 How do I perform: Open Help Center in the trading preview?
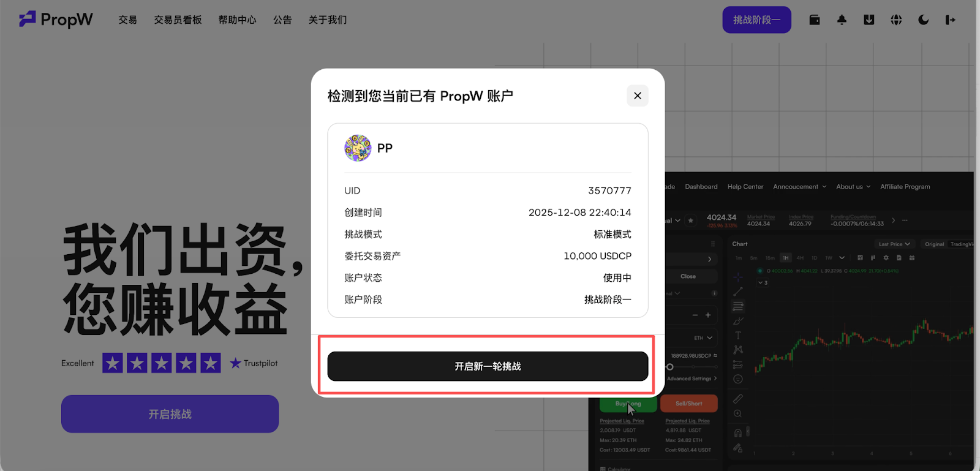(745, 187)
